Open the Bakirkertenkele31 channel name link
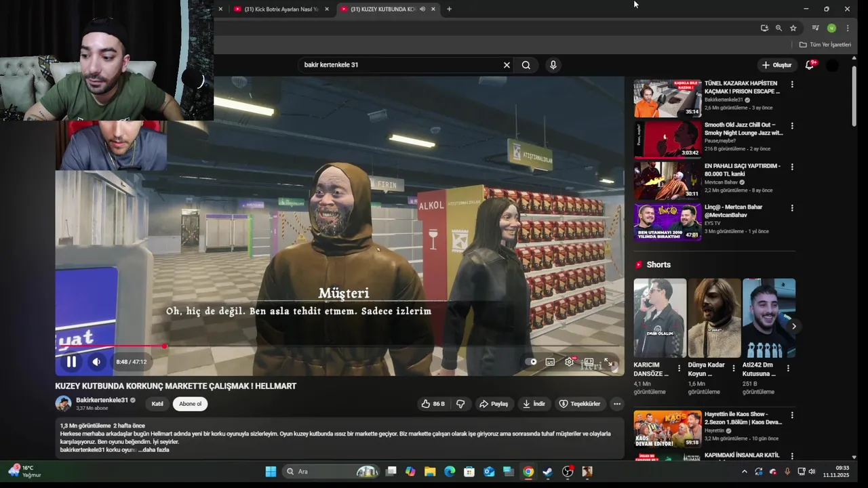Screen dimensions: 868x488 coord(102,400)
